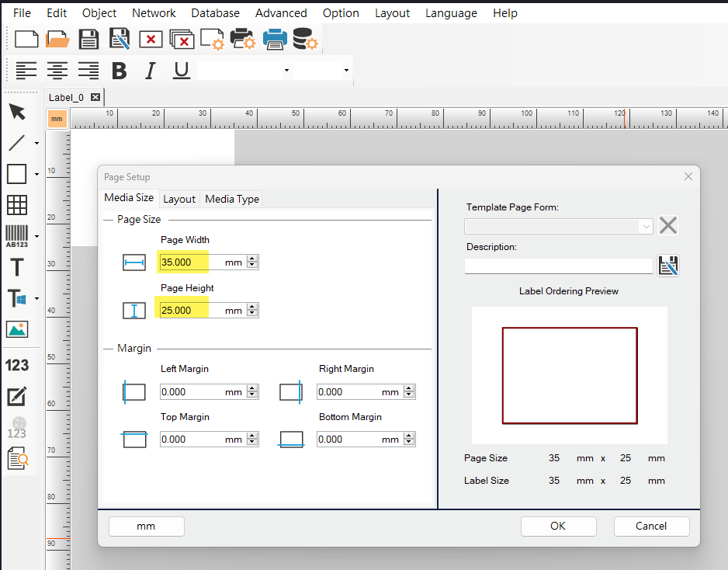
Task: Select the insert image tool
Action: pos(16,329)
